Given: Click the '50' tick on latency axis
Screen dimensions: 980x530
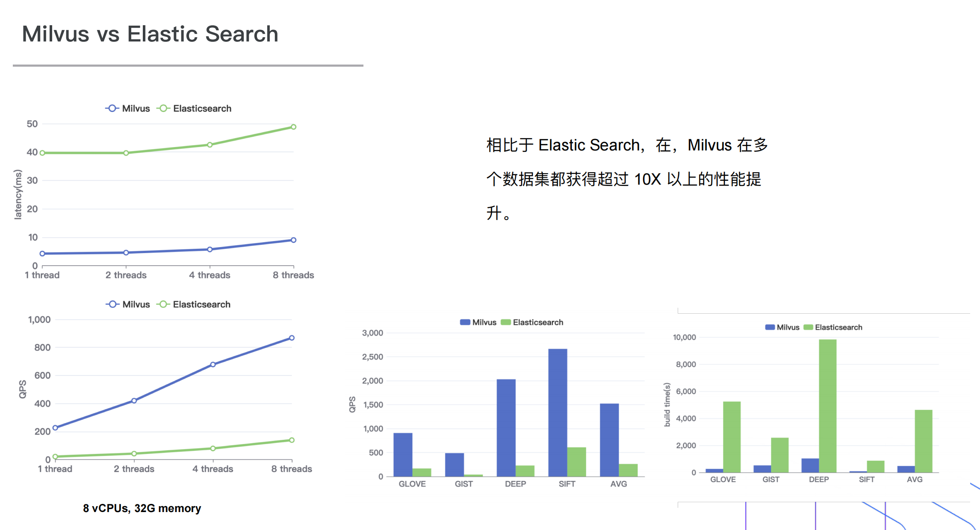Looking at the screenshot, I should point(32,124).
